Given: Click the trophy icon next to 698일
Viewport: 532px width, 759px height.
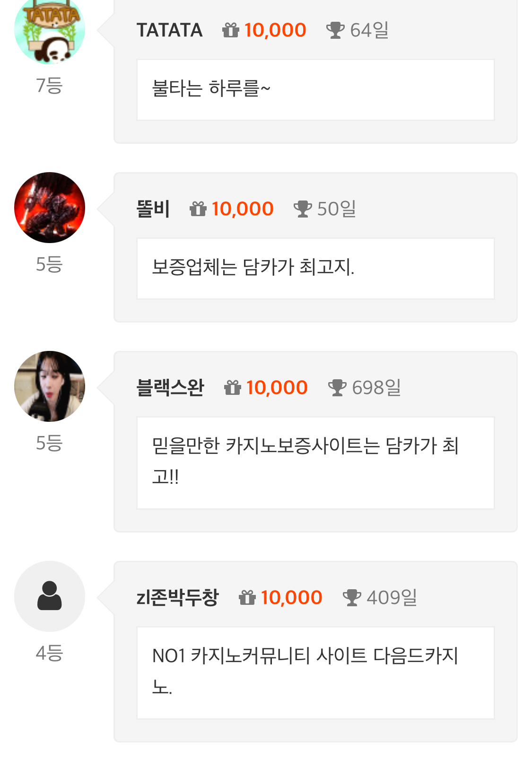Looking at the screenshot, I should tap(337, 388).
